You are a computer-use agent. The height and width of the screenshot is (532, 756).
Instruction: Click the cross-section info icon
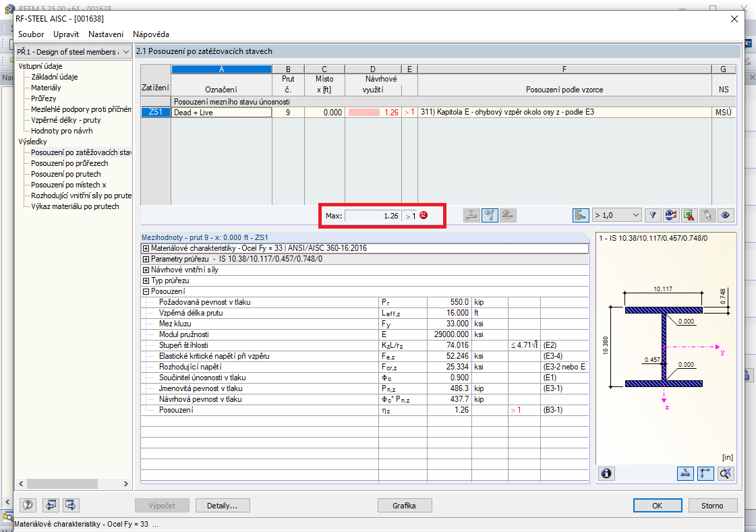[606, 474]
